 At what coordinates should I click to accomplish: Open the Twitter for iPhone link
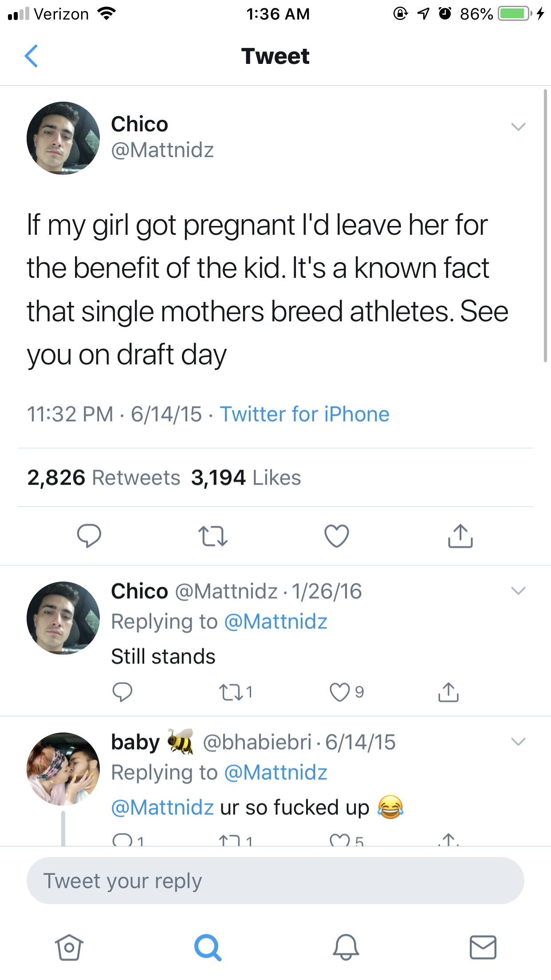click(304, 414)
